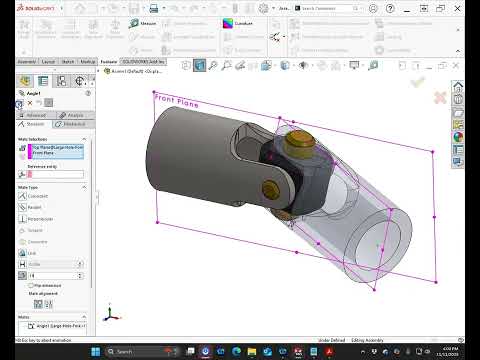Click the Search Commands field

click(x=326, y=8)
